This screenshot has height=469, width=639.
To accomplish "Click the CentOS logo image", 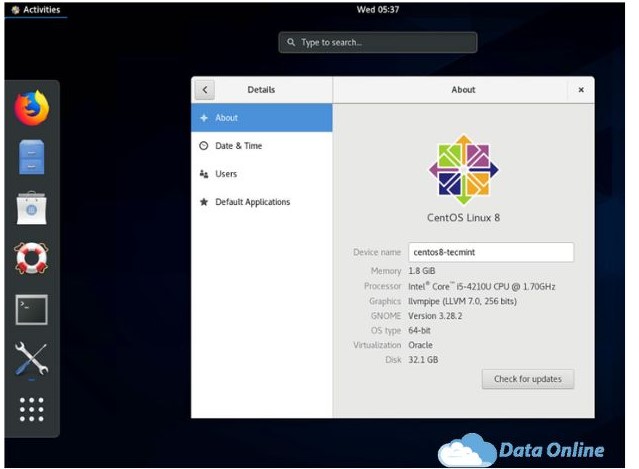I will pyautogui.click(x=463, y=170).
